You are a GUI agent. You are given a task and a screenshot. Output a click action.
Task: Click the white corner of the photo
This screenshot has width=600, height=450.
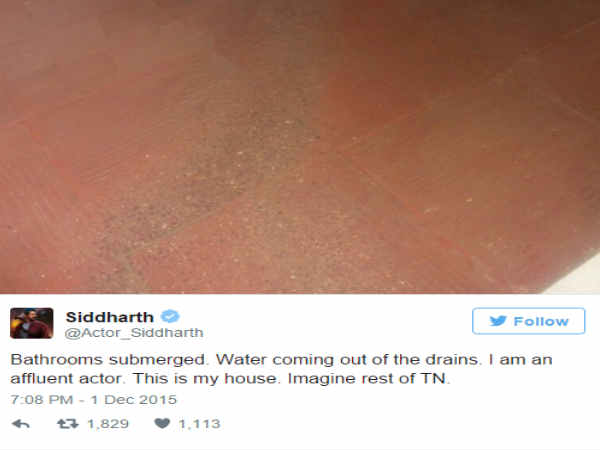coord(580,279)
